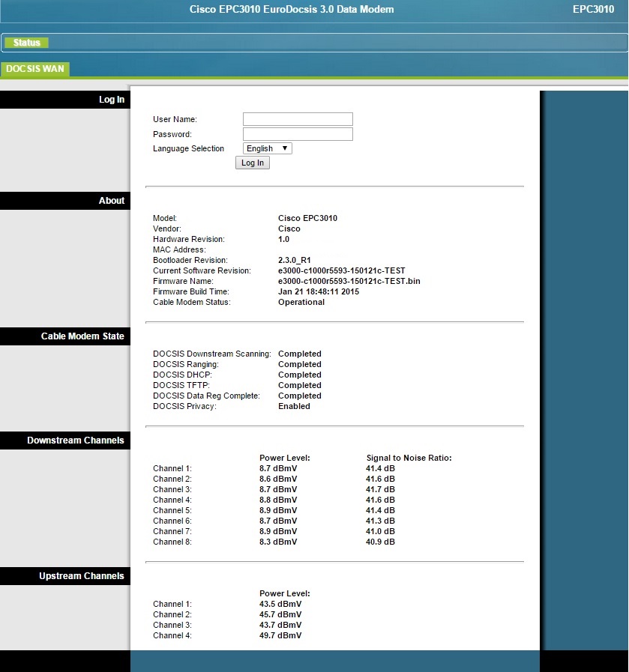Viewport: 629px width, 672px height.
Task: Select downstream Channel 5 SNR '41.4 dB'
Action: 380,510
